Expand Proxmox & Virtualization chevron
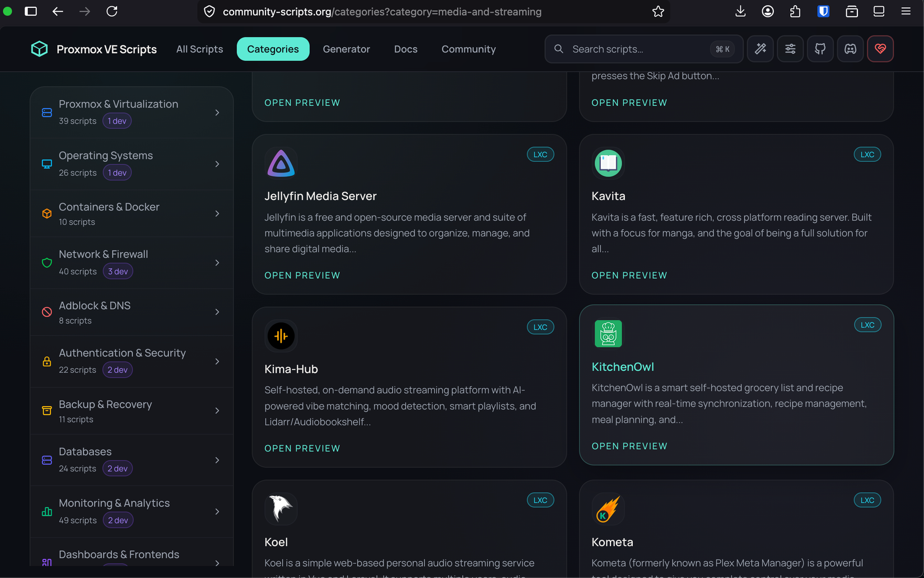924x578 pixels. pyautogui.click(x=217, y=113)
